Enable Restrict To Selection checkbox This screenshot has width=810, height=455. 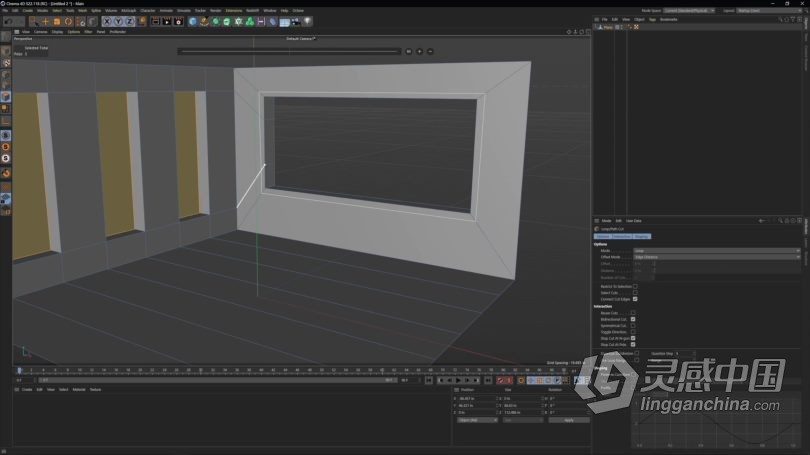tap(635, 286)
